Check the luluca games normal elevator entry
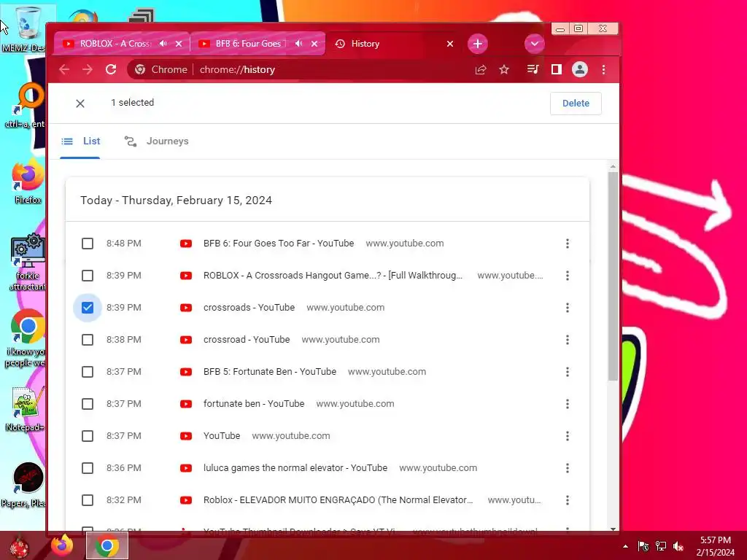The image size is (747, 560). coord(88,468)
